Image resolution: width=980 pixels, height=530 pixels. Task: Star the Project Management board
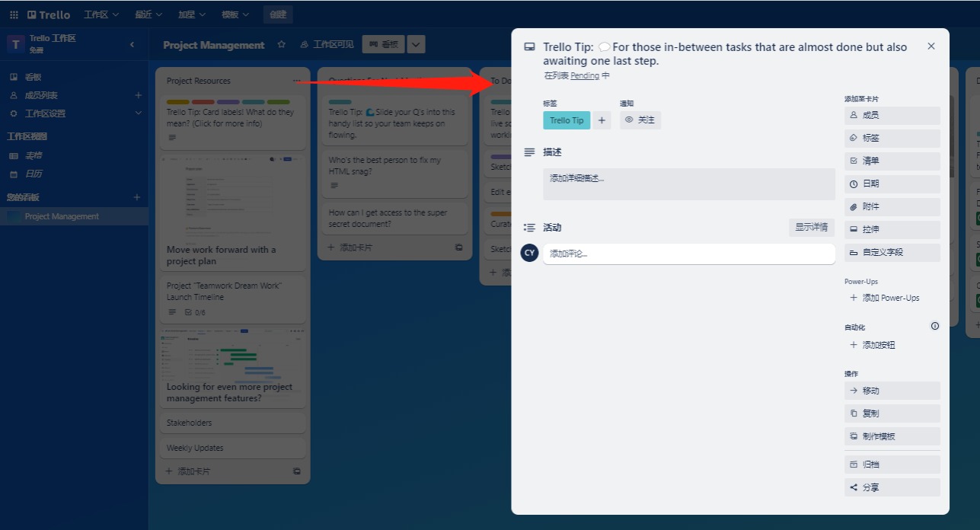281,45
